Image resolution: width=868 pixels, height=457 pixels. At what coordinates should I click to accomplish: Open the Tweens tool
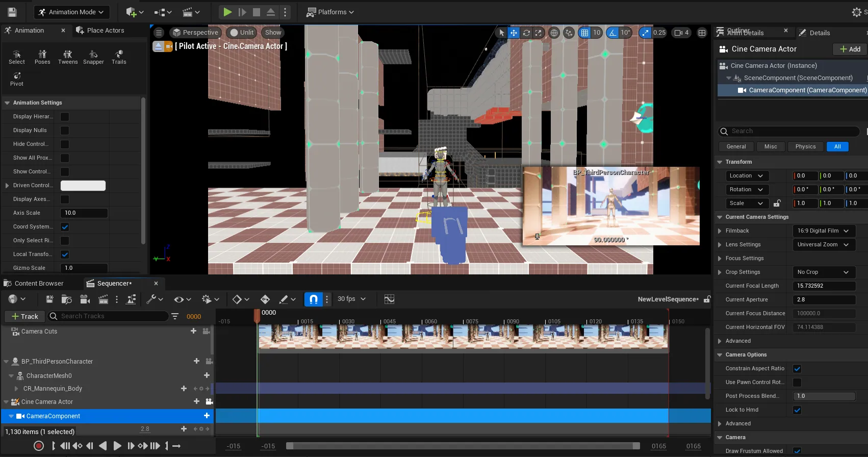pos(68,57)
